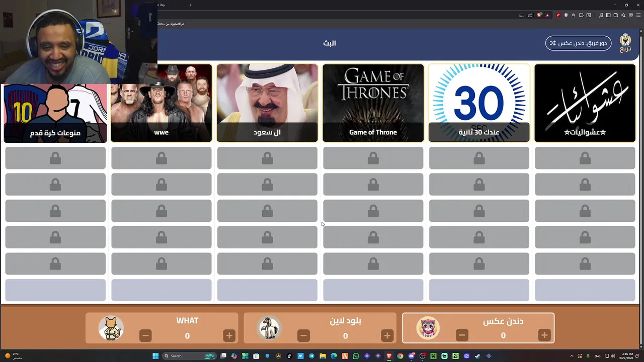Decrease score for WHAT team
Image resolution: width=644 pixels, height=362 pixels.
[145, 335]
